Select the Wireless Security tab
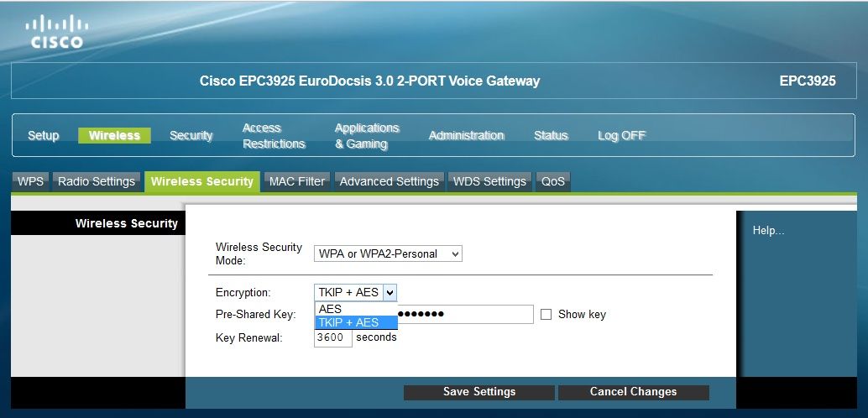Screen dimensions: 868x418 tap(202, 181)
